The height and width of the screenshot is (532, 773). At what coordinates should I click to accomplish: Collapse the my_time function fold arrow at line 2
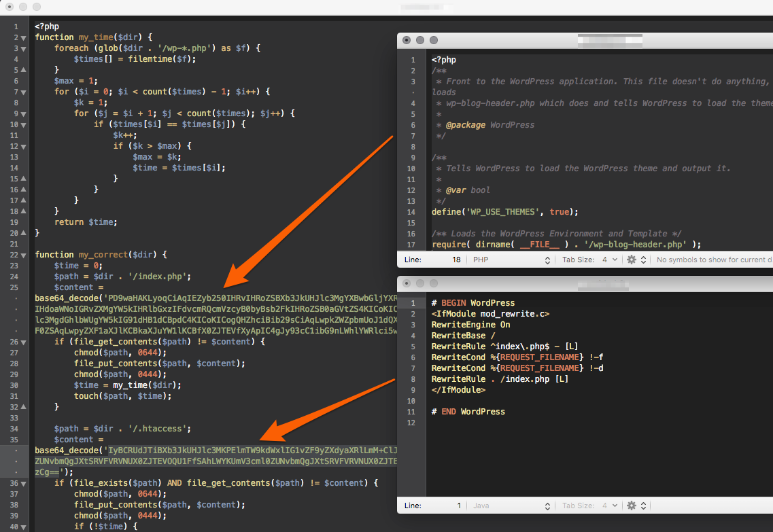[x=23, y=38]
